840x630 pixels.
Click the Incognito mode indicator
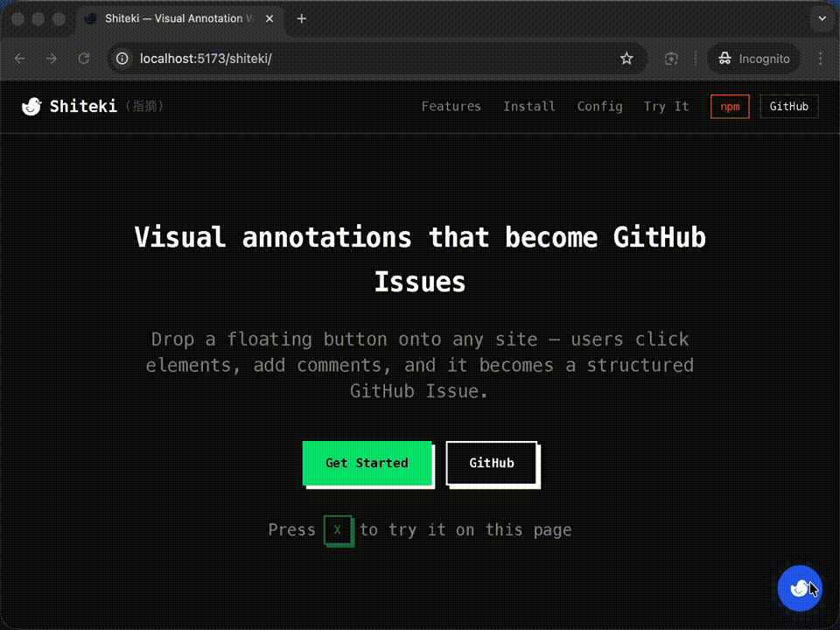[x=753, y=59]
